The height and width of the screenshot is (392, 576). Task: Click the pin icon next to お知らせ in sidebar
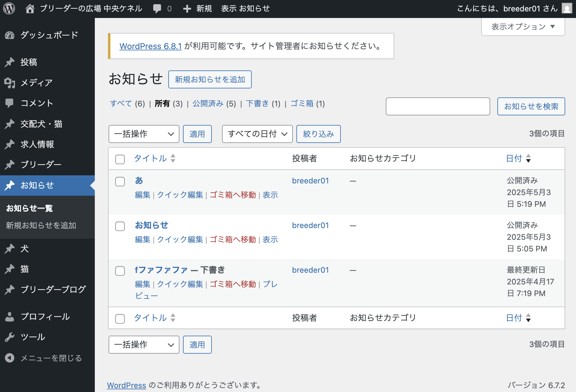pyautogui.click(x=10, y=186)
